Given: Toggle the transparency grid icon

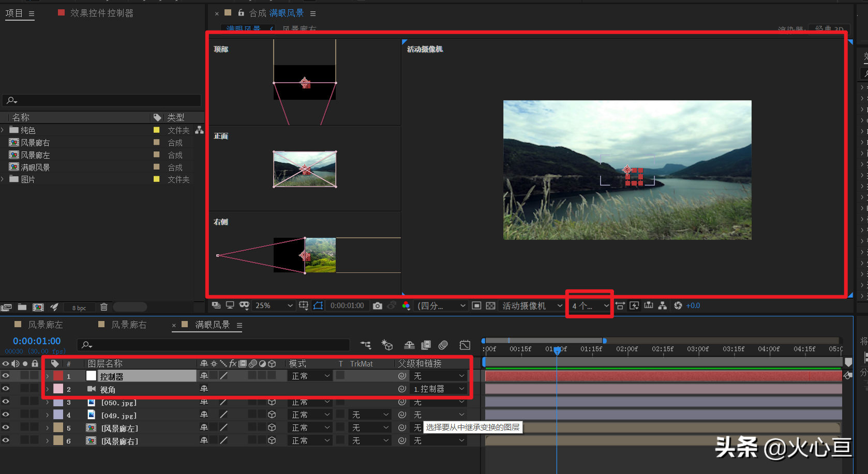Looking at the screenshot, I should point(490,306).
